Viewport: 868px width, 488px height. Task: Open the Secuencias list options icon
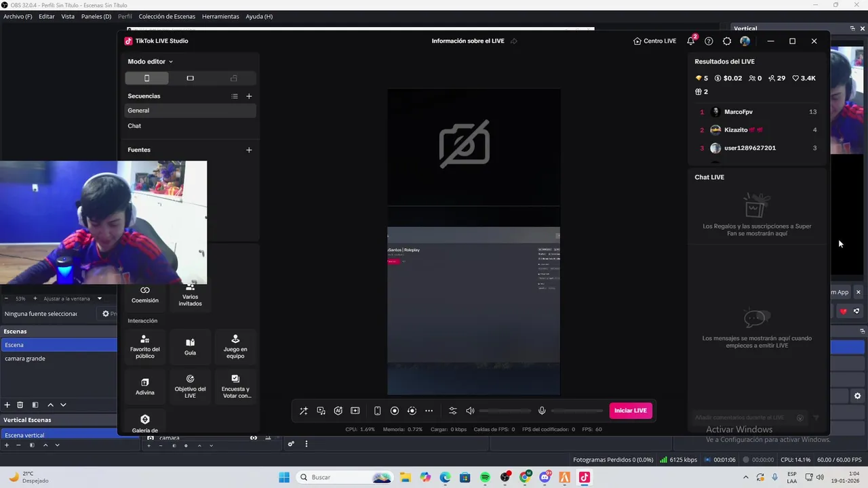235,96
